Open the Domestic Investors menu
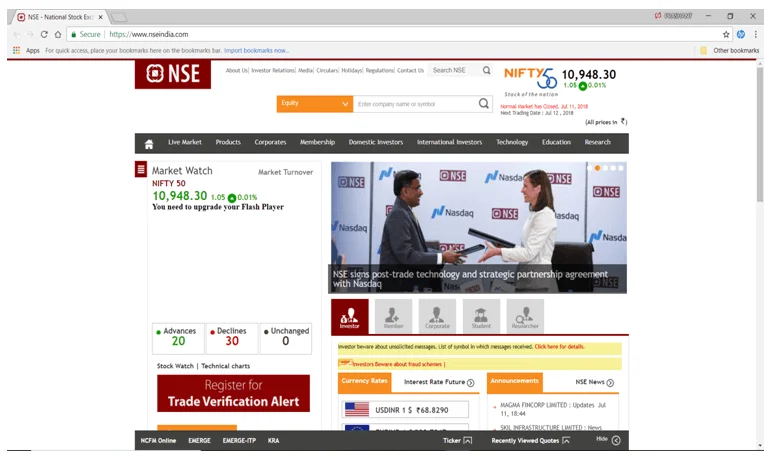Viewport: 775px width, 460px height. [x=376, y=143]
